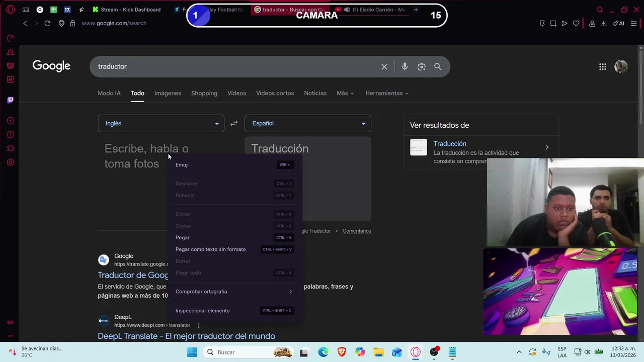Image resolution: width=644 pixels, height=362 pixels.
Task: Open the Herramientas dropdown
Action: click(x=387, y=93)
